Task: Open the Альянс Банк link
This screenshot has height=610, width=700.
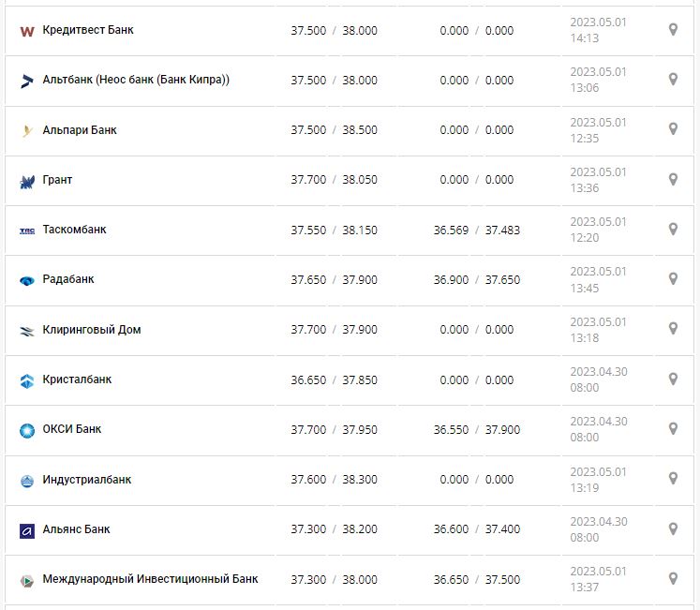Action: point(76,529)
